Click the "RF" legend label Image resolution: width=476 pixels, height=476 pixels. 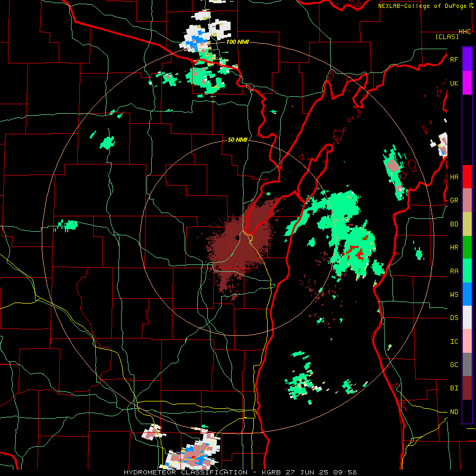coord(454,59)
